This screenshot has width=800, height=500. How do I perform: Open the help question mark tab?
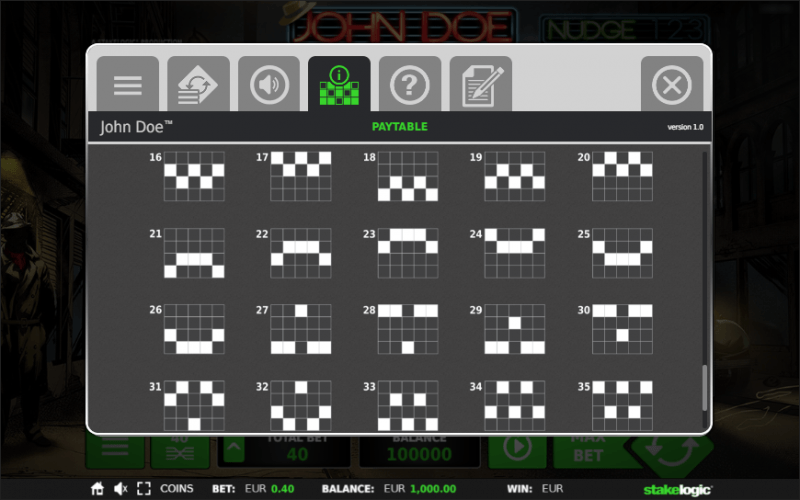[x=410, y=84]
